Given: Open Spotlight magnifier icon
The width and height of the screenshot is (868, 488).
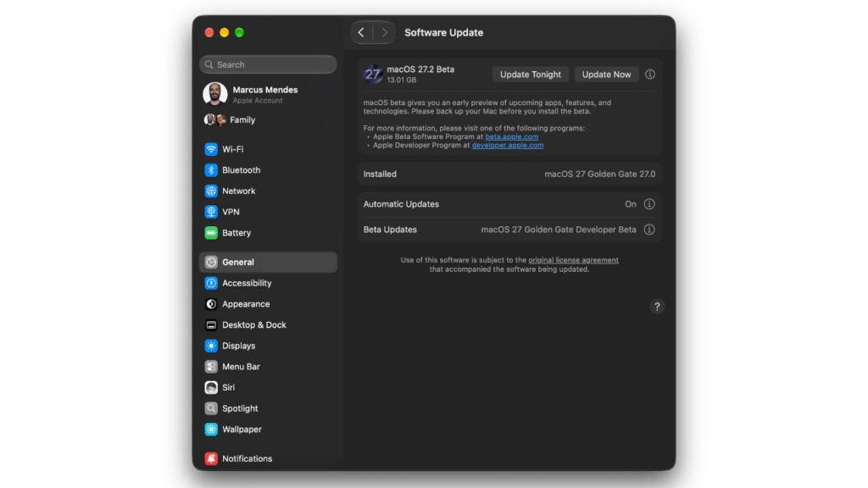Looking at the screenshot, I should click(x=211, y=408).
